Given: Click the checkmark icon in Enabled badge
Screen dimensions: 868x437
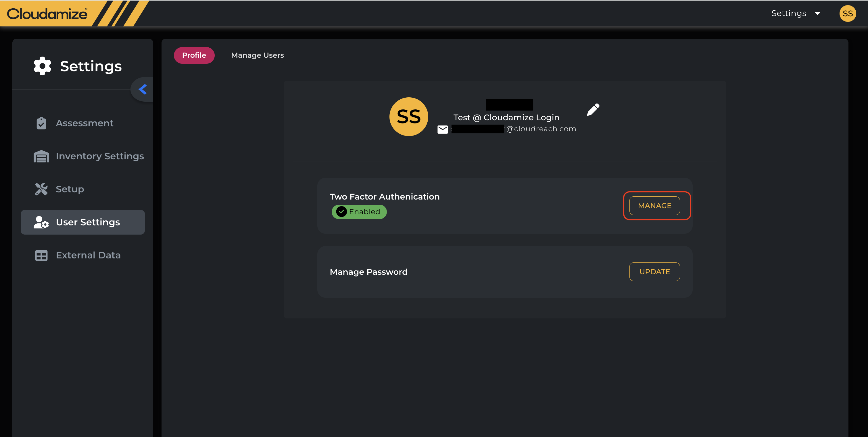Looking at the screenshot, I should pyautogui.click(x=341, y=212).
